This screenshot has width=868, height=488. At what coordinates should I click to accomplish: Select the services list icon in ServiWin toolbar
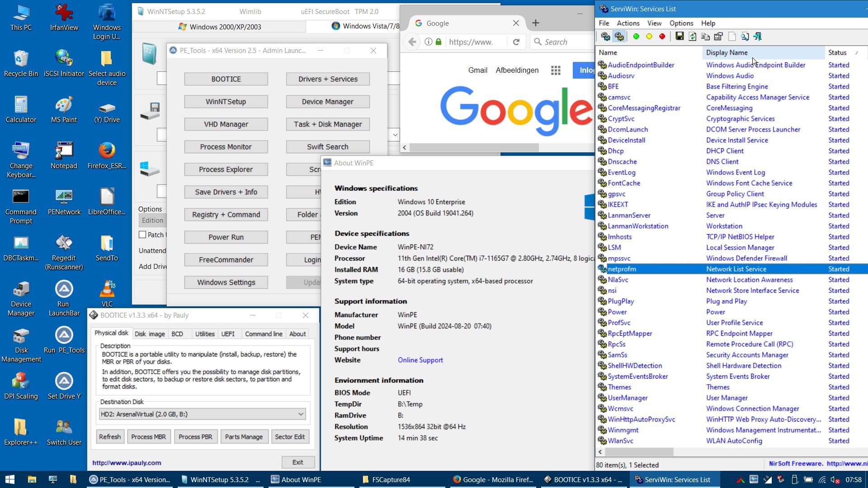point(619,37)
